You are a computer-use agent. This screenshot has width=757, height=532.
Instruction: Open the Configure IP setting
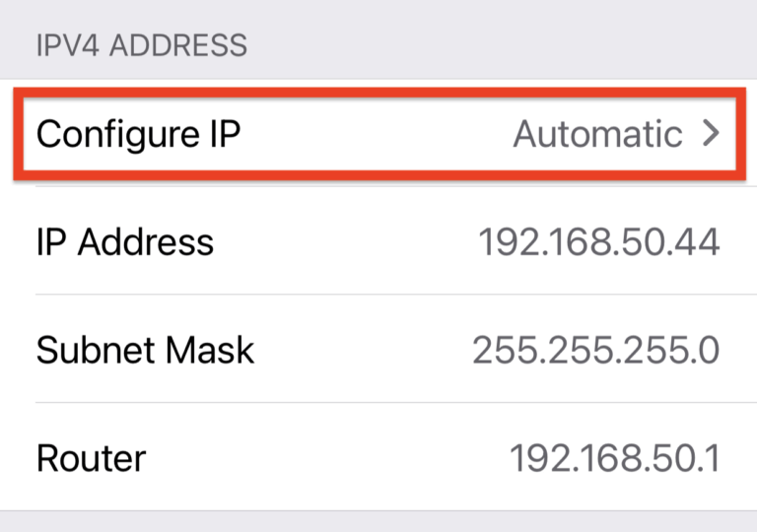(x=138, y=134)
